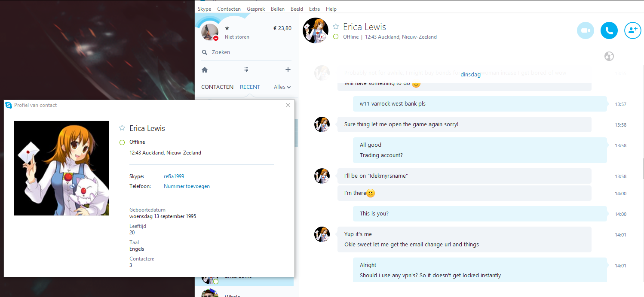This screenshot has width=644, height=297.
Task: Click the Erica Lewis name in chat header
Action: point(364,27)
